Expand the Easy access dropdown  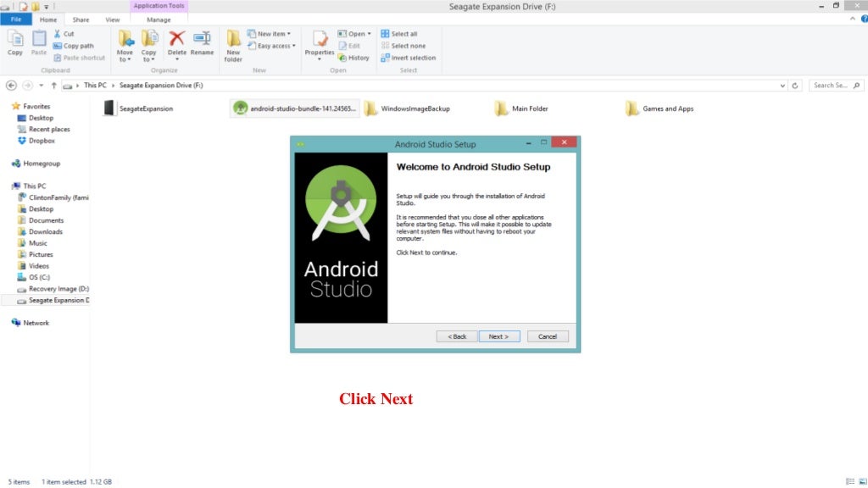272,46
